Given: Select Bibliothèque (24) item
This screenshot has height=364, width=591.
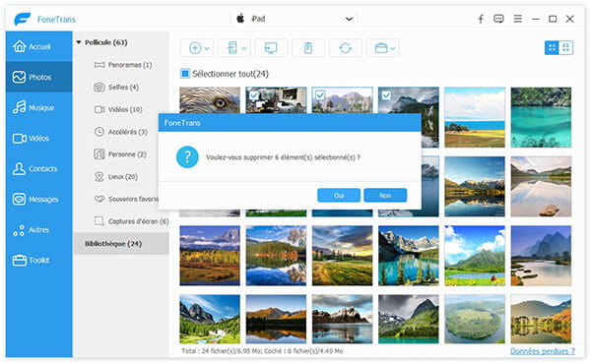Looking at the screenshot, I should (x=121, y=244).
